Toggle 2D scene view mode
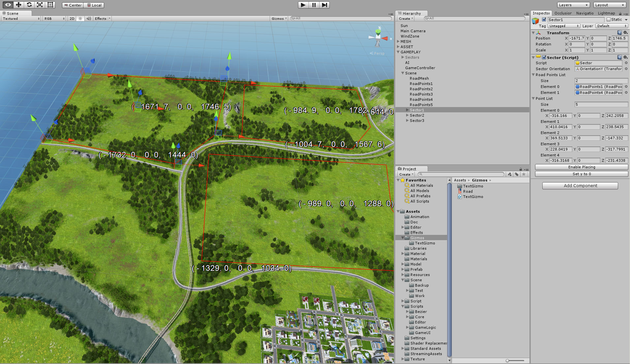 click(72, 18)
